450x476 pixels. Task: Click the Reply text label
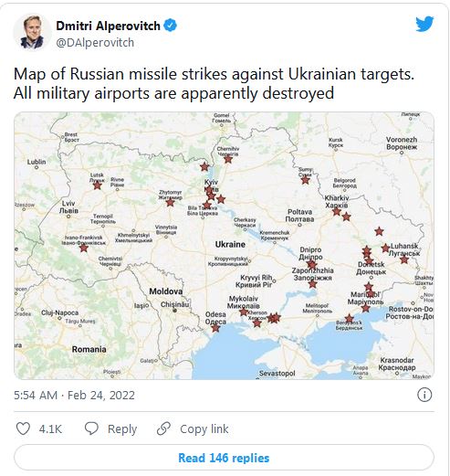(x=122, y=429)
